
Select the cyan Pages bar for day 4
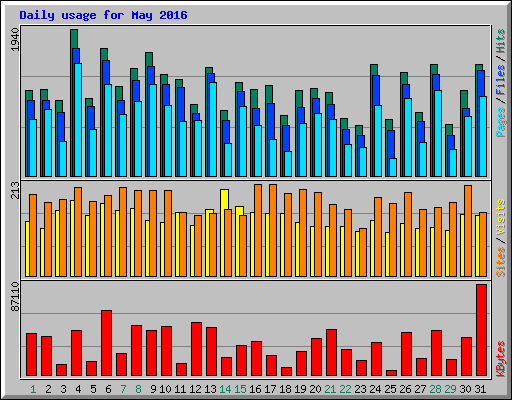coord(78,120)
